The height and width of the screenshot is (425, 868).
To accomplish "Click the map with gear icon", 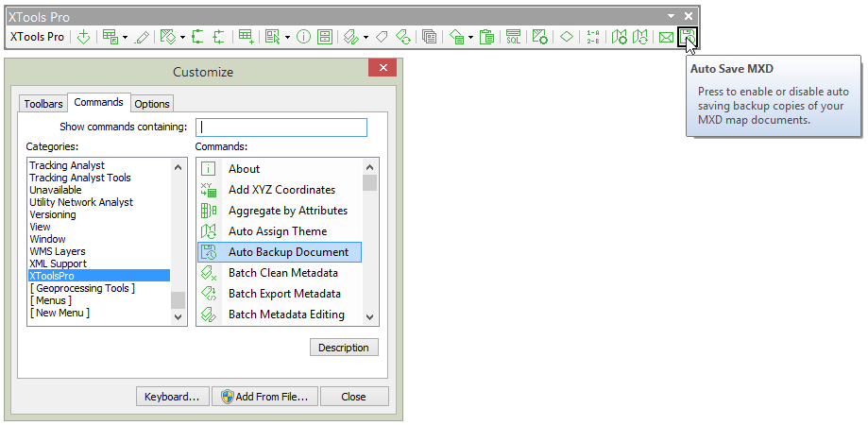I will click(x=539, y=37).
